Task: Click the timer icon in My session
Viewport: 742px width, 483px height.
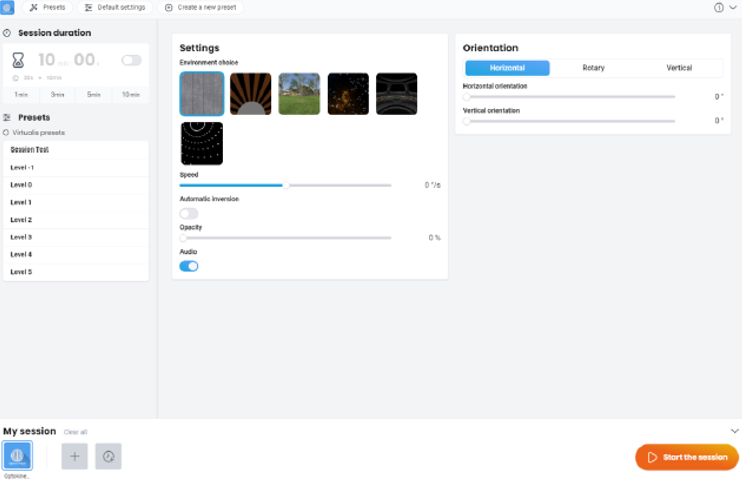Action: pyautogui.click(x=108, y=456)
